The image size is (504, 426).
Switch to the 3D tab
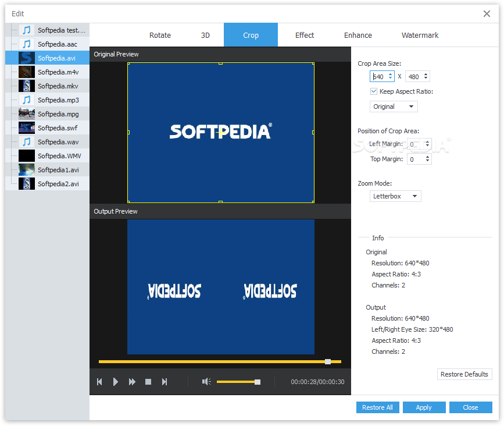click(x=205, y=35)
